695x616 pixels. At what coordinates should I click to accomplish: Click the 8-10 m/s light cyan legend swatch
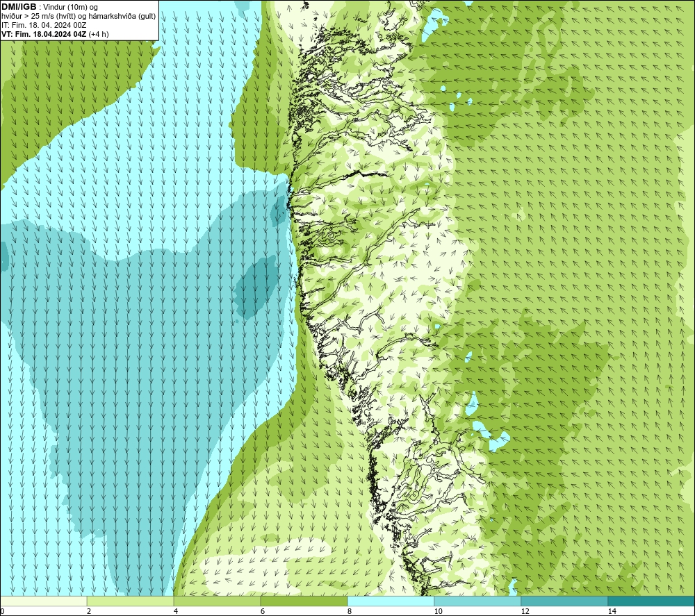point(391,601)
